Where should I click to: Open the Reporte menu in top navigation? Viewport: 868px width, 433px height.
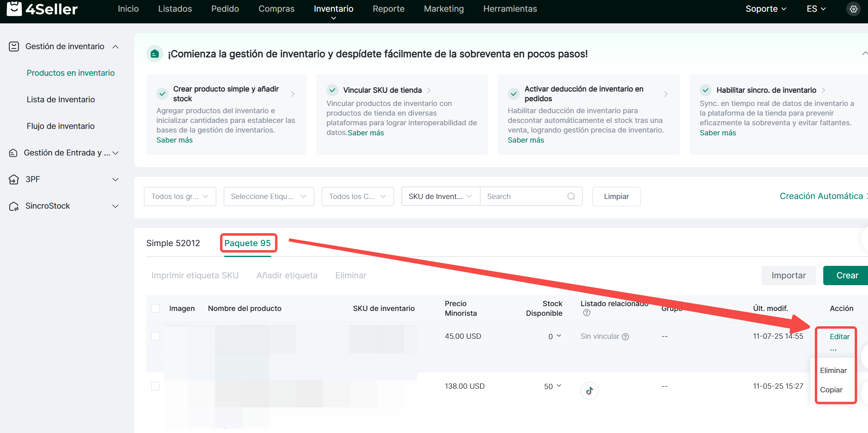tap(388, 9)
